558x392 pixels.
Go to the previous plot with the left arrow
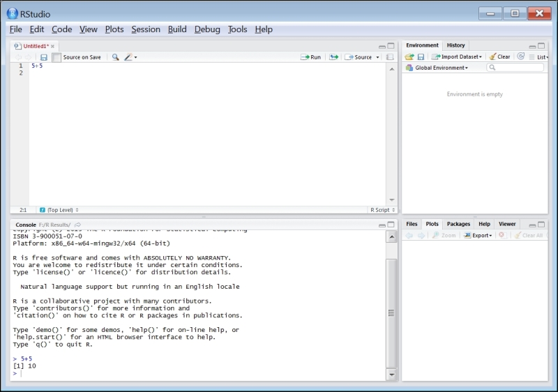(x=409, y=236)
